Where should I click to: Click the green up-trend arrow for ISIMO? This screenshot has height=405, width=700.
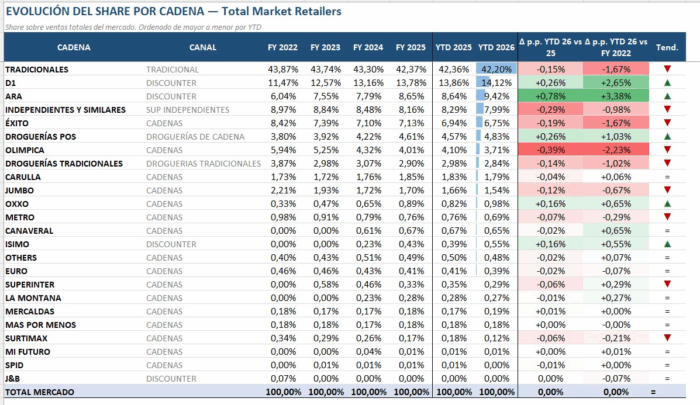pyautogui.click(x=667, y=244)
